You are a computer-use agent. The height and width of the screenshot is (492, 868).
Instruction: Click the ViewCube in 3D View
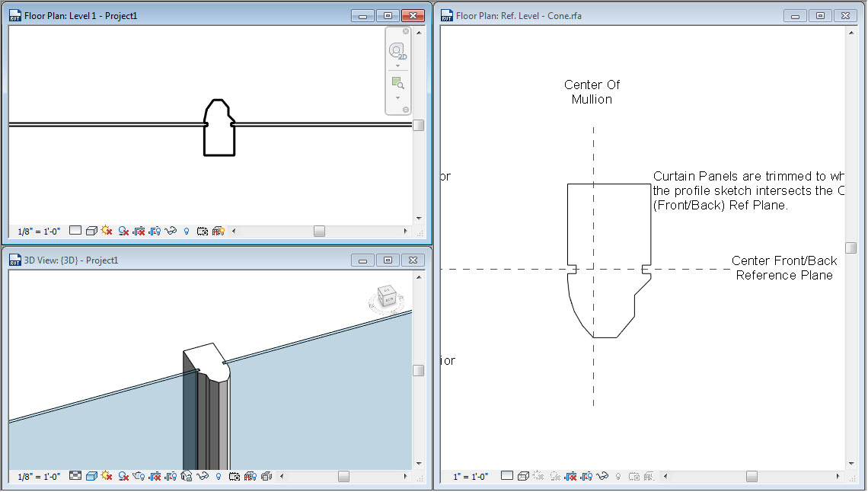pyautogui.click(x=386, y=295)
